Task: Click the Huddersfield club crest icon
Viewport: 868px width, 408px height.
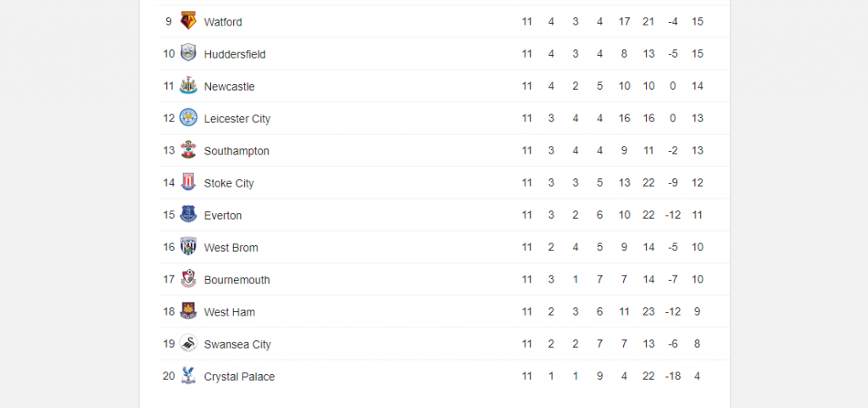Action: [x=188, y=53]
